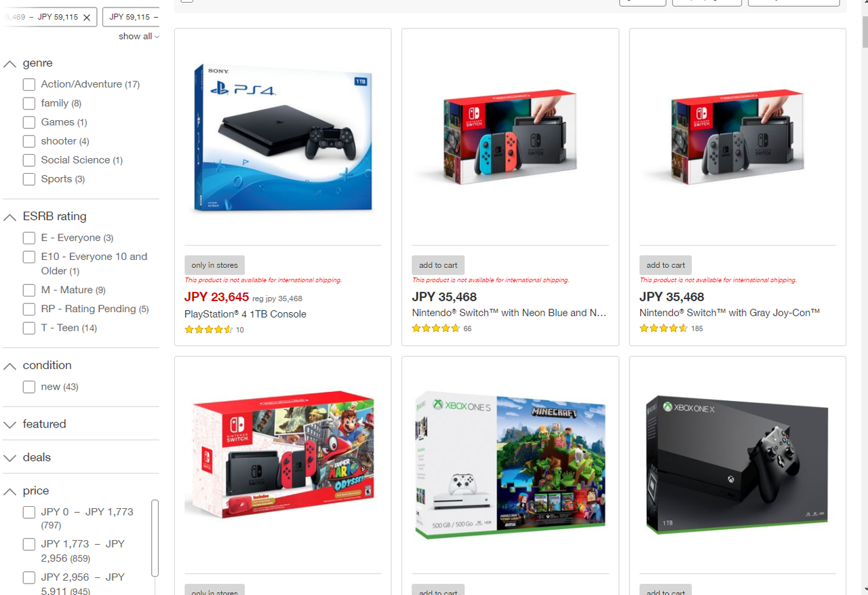Collapse the price filter section
The image size is (868, 595).
(x=10, y=491)
